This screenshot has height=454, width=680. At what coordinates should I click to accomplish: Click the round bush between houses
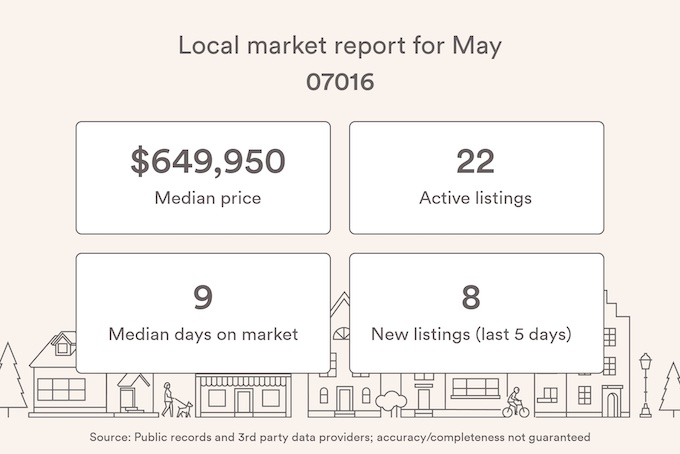coord(391,402)
